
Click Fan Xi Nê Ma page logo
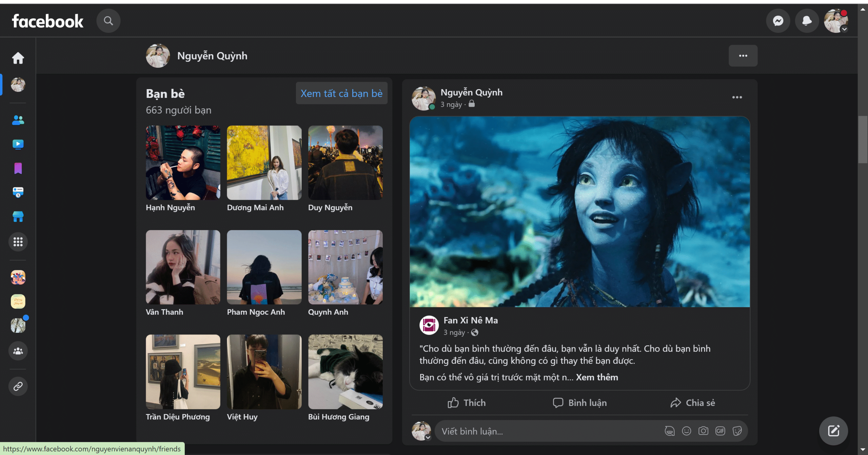click(429, 326)
